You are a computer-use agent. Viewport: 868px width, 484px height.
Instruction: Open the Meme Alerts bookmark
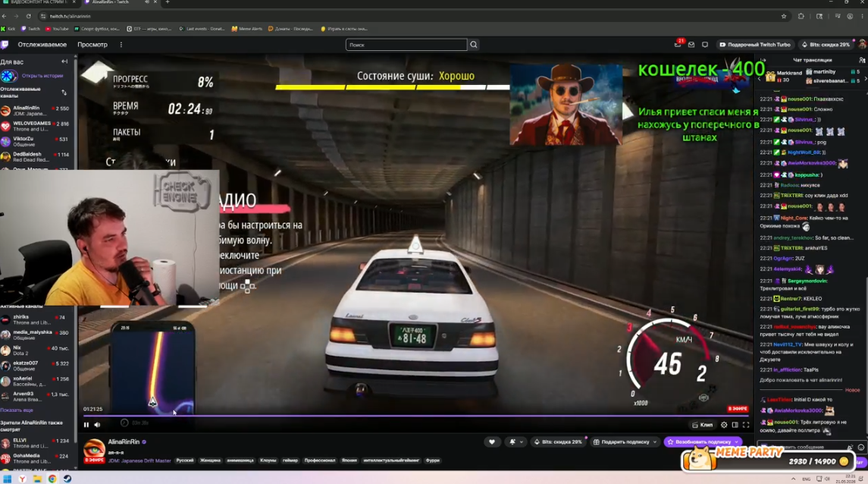tap(247, 29)
